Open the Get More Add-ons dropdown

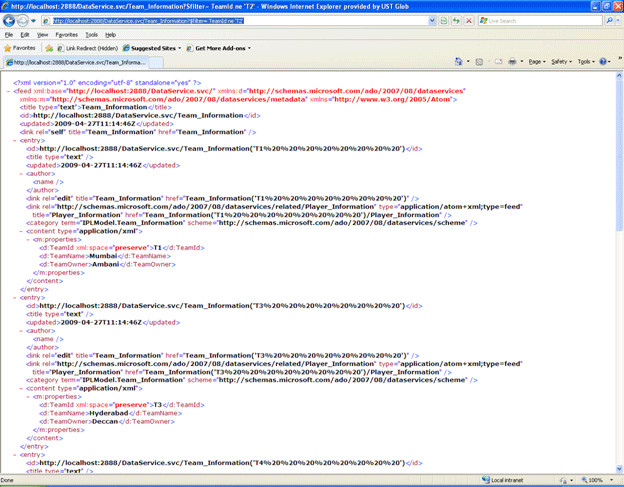click(218, 48)
